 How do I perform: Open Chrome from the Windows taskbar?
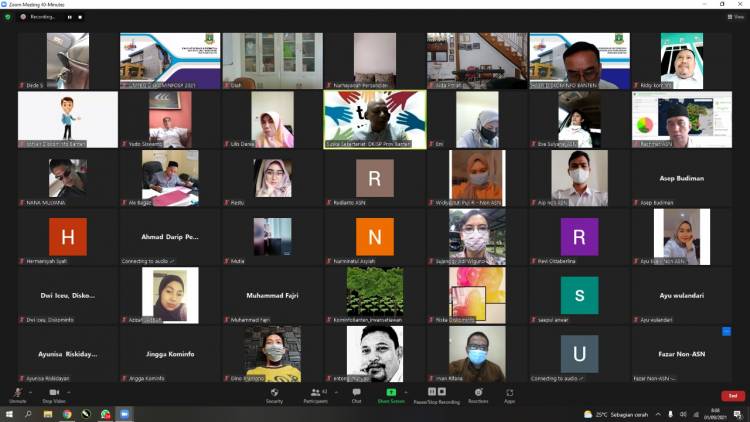pos(67,414)
